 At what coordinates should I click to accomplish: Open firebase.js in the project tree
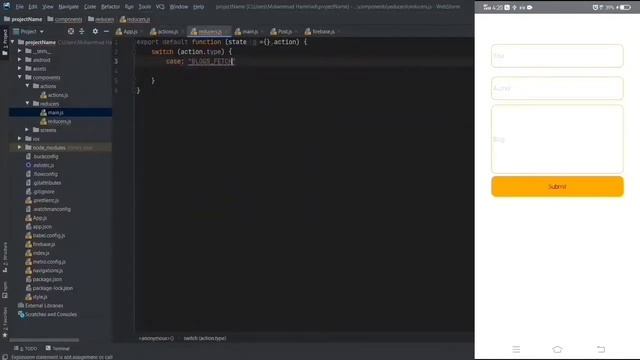pyautogui.click(x=40, y=244)
